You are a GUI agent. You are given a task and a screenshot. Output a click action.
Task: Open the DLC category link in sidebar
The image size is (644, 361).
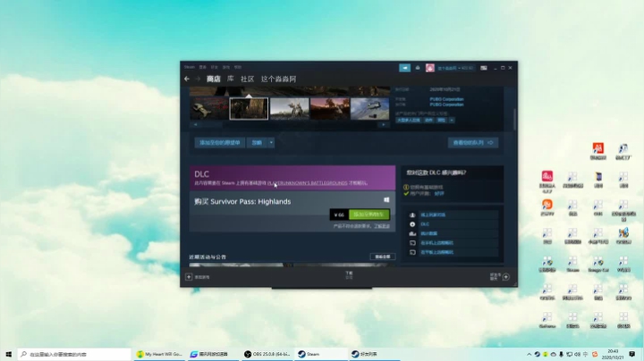pos(425,224)
